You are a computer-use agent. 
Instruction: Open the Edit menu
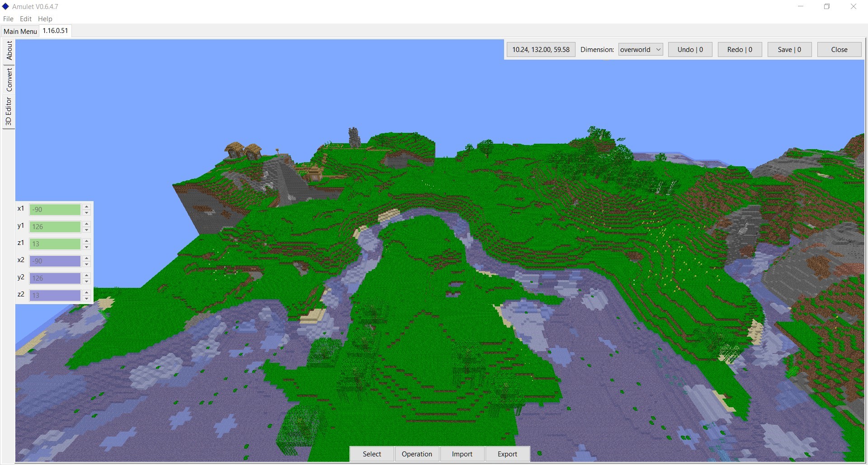(x=25, y=19)
